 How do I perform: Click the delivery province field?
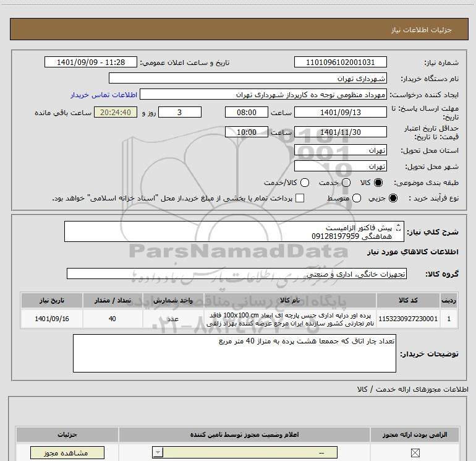[x=340, y=150]
